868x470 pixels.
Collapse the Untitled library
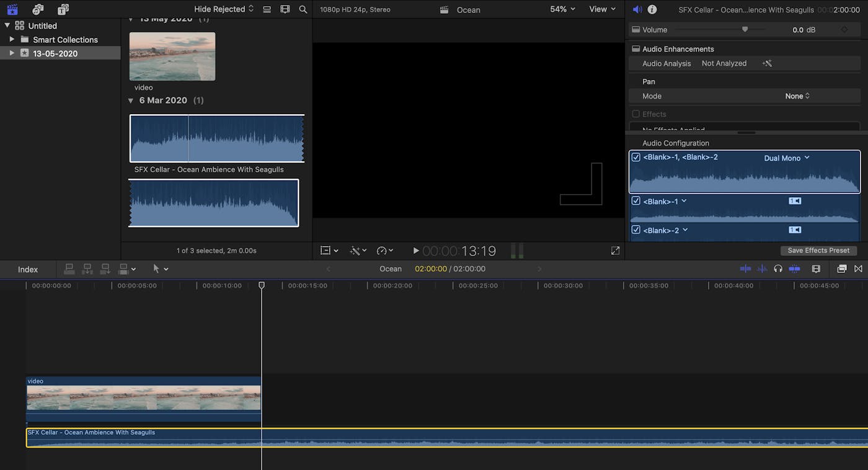point(7,25)
